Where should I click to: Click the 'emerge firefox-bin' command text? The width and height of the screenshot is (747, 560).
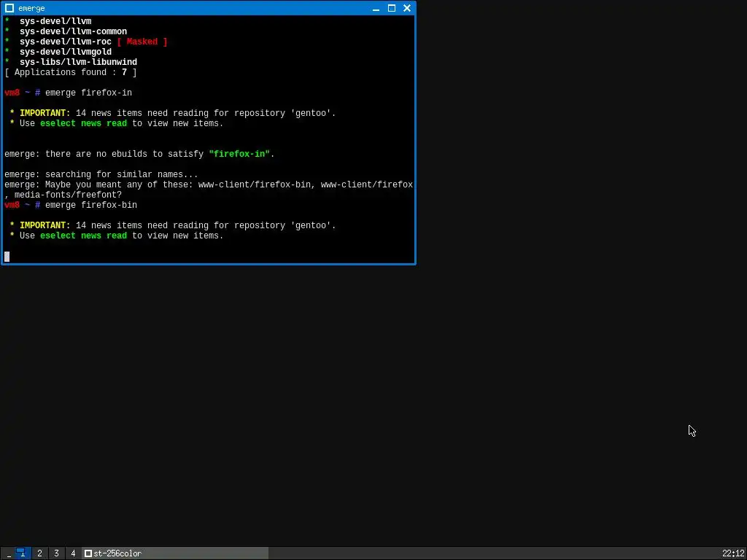click(91, 205)
